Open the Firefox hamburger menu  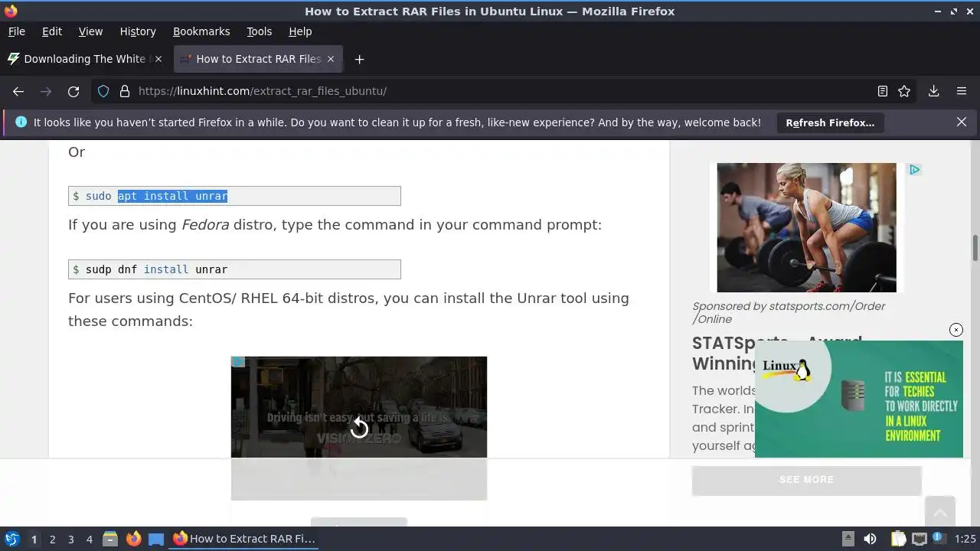click(962, 91)
